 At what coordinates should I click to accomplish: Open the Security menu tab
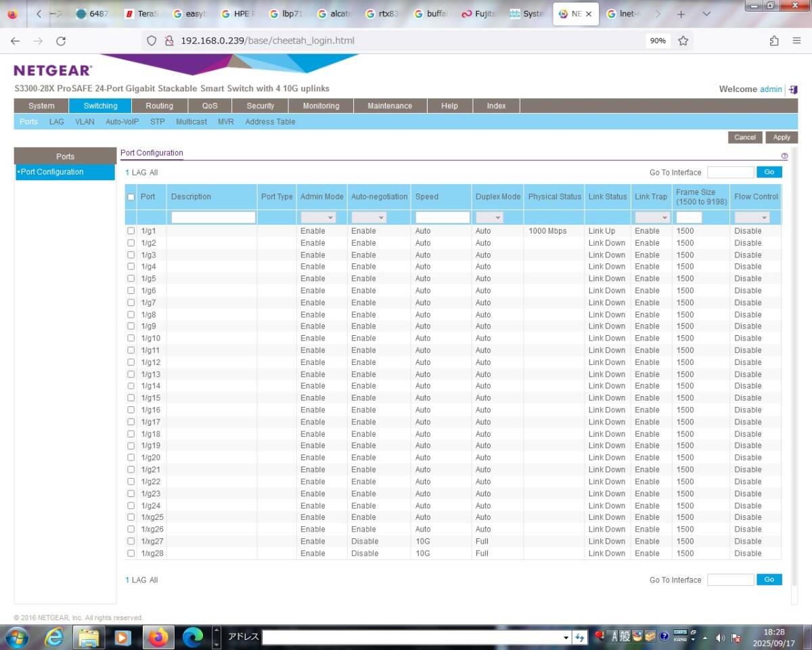[x=260, y=106]
